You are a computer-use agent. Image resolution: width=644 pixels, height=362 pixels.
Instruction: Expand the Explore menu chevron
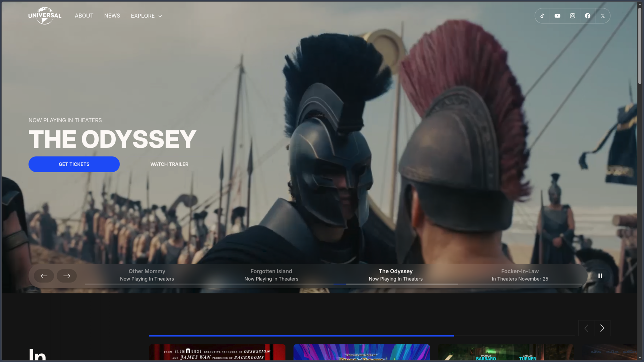coord(160,16)
